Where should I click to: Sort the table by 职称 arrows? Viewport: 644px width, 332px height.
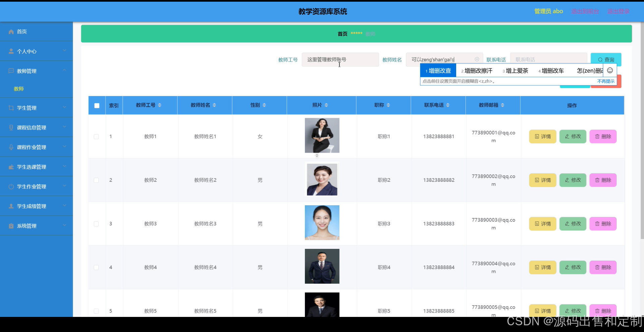click(x=388, y=105)
